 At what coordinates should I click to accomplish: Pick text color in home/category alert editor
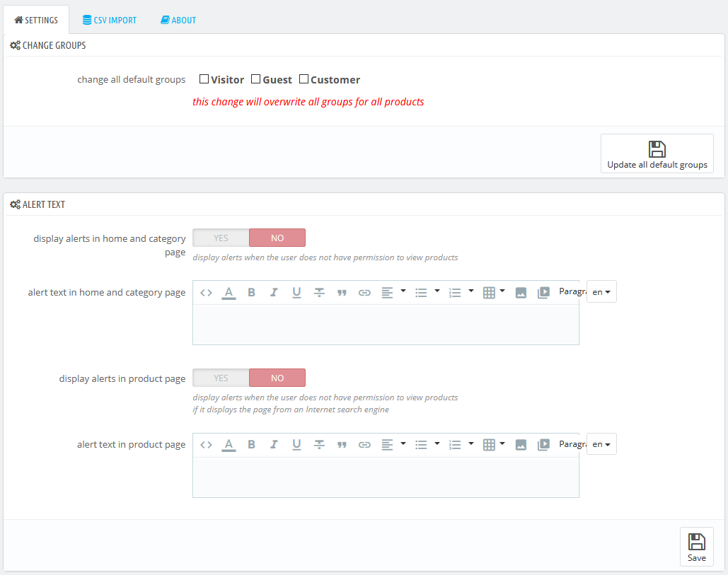(x=229, y=292)
